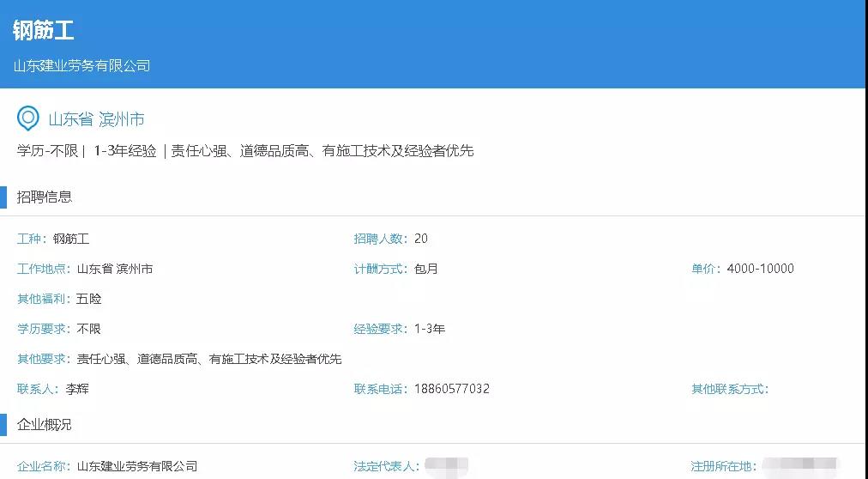The image size is (868, 479).
Task: Select the 企业概况 section header
Action: tap(45, 424)
